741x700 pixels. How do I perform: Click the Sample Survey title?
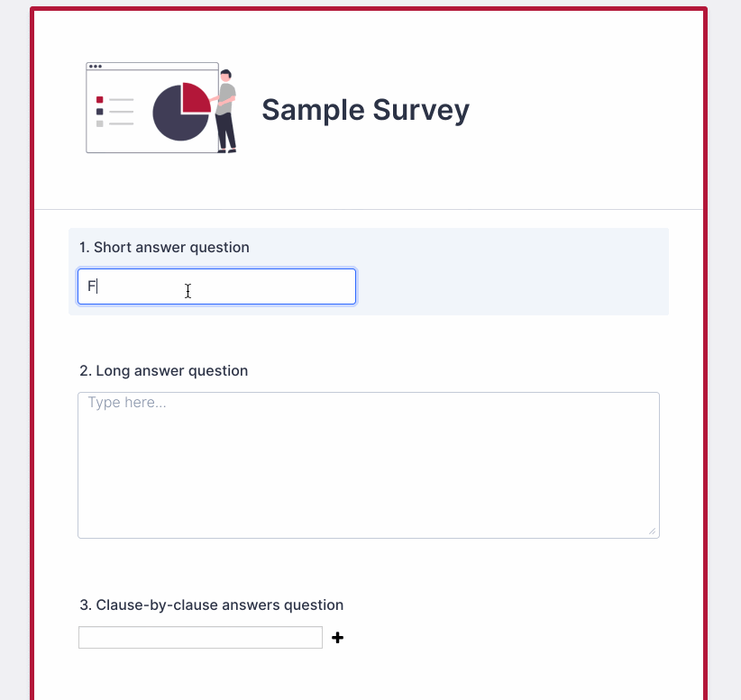365,110
